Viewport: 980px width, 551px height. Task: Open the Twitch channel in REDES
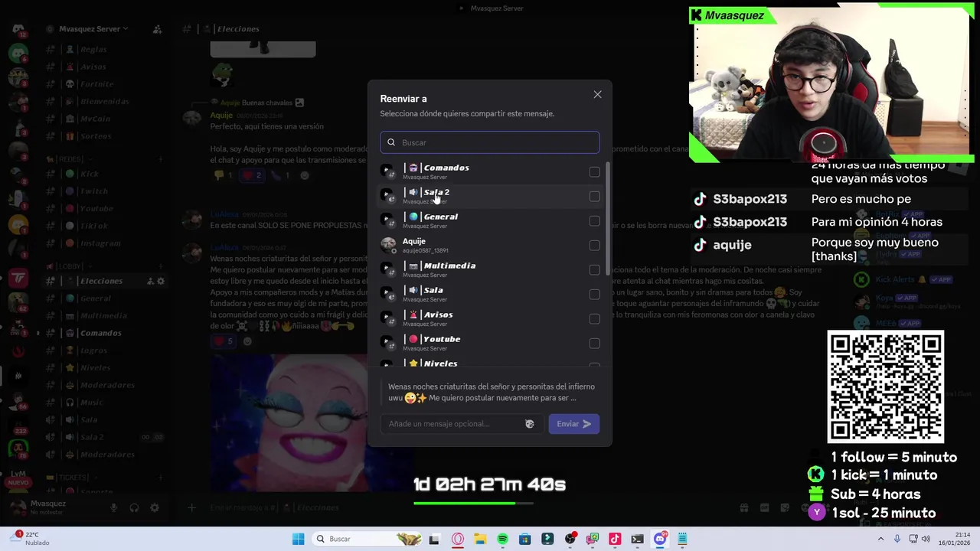pyautogui.click(x=103, y=191)
